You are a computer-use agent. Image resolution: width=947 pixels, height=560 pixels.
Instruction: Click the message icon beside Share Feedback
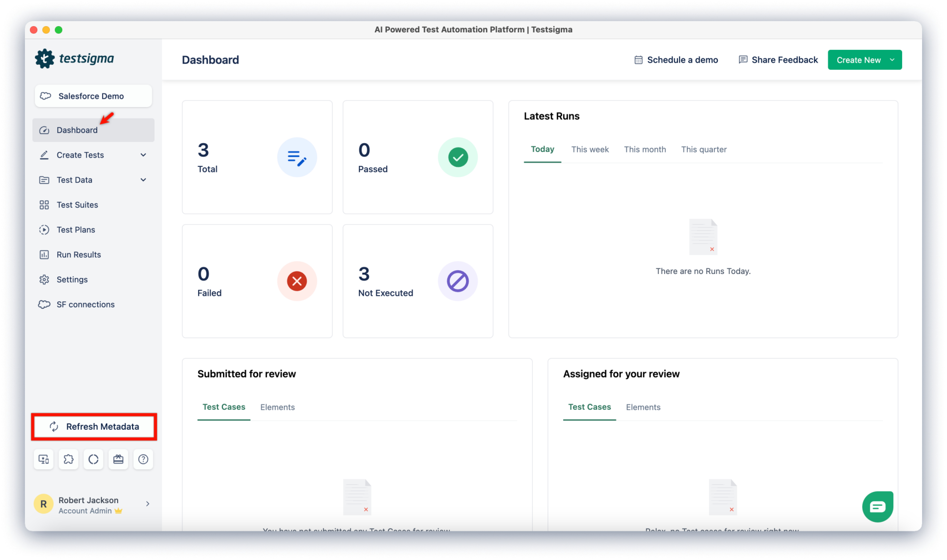point(743,60)
